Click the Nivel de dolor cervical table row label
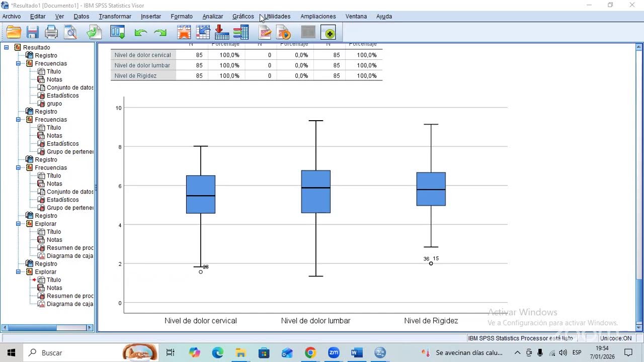The image size is (644, 362). coord(143,55)
